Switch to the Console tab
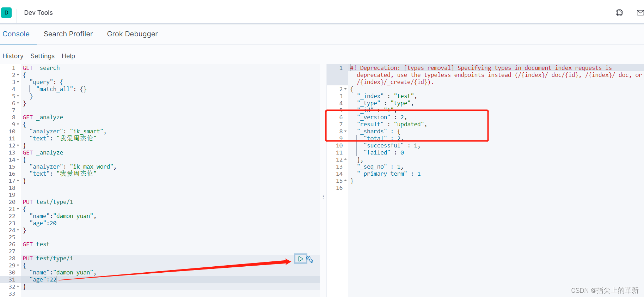644x297 pixels. point(16,34)
